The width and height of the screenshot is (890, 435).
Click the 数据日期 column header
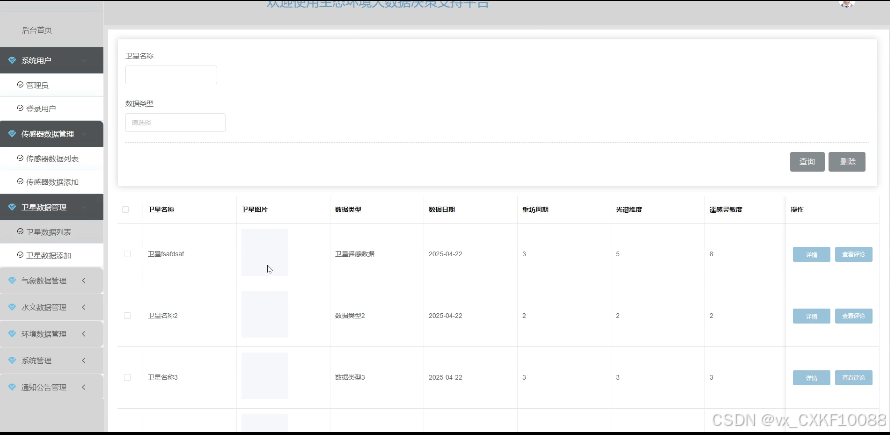tap(442, 210)
